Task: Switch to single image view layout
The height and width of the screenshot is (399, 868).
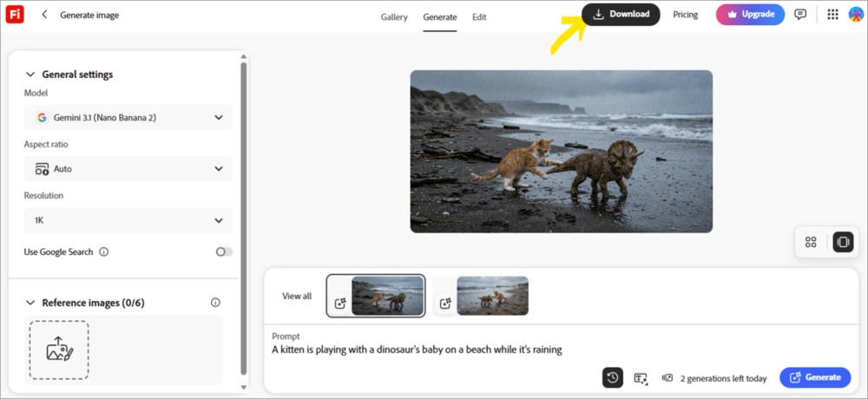Action: (843, 242)
